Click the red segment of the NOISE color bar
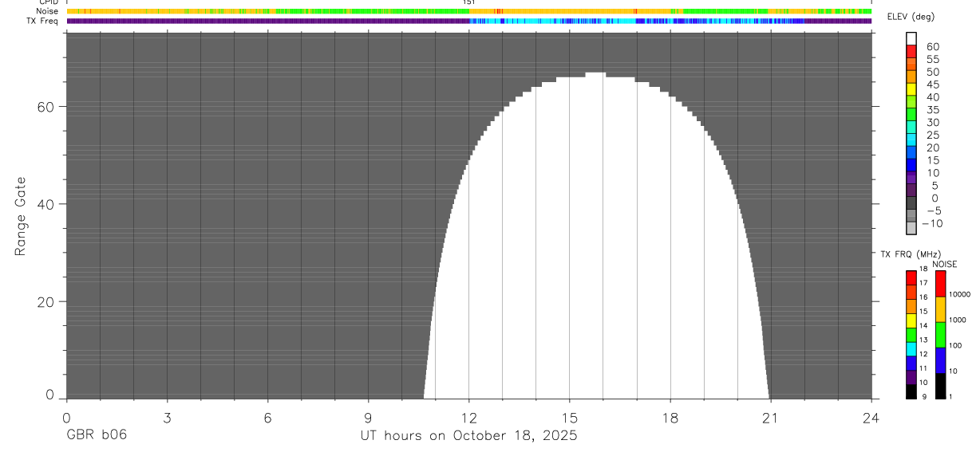Viewport: 980px width, 452px height. point(940,283)
